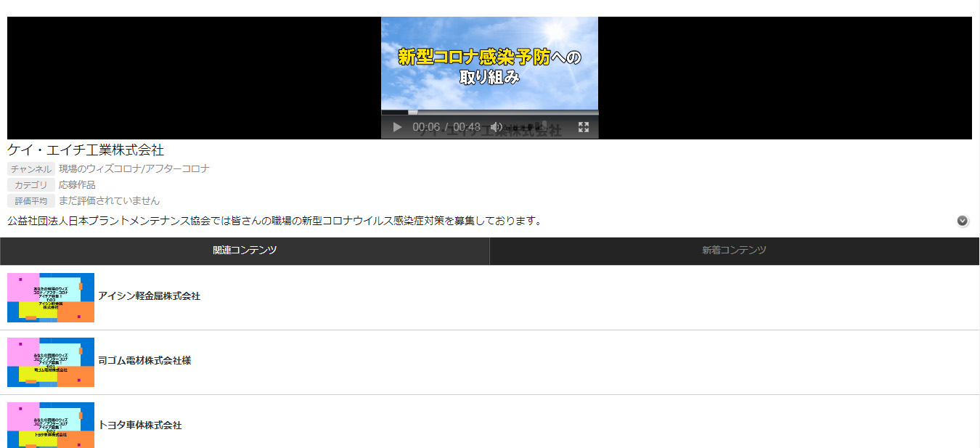Mute the video using the speaker icon

tap(497, 127)
